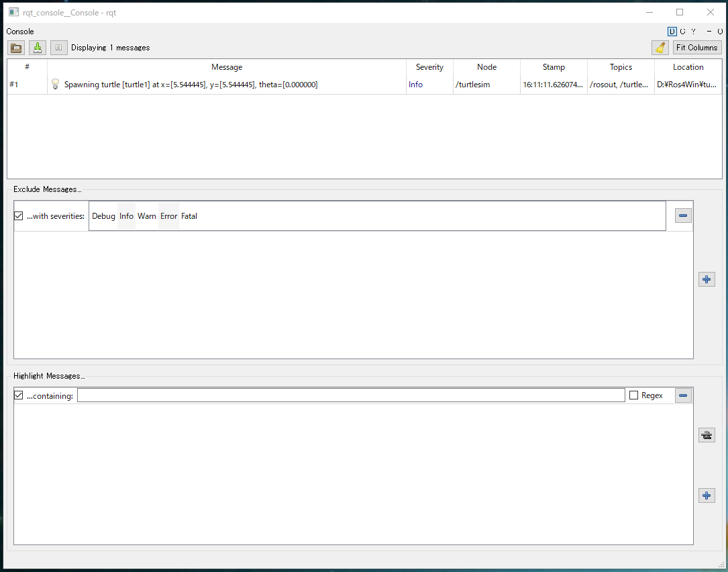Viewport: 728px width, 572px height.
Task: Sort by the Severity column header
Action: tap(429, 67)
